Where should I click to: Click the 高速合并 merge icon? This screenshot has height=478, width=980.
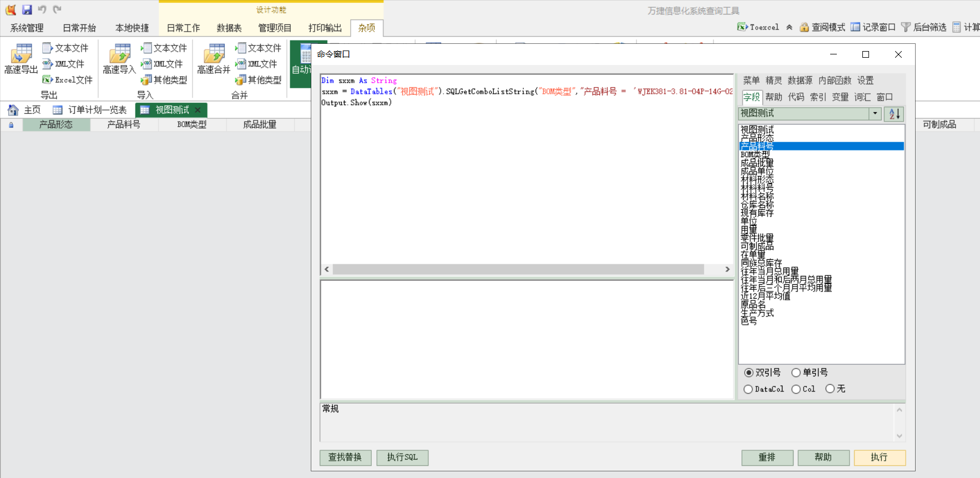(214, 59)
